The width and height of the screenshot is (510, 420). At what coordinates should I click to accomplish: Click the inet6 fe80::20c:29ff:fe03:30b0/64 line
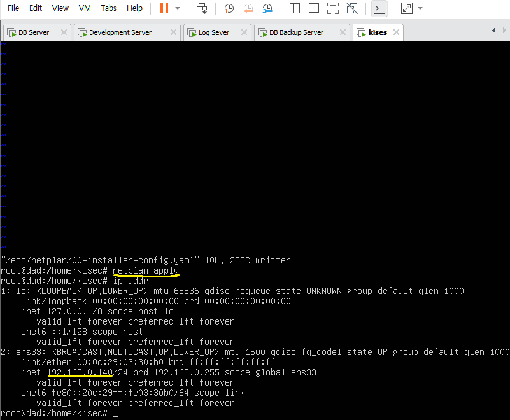coord(133,393)
